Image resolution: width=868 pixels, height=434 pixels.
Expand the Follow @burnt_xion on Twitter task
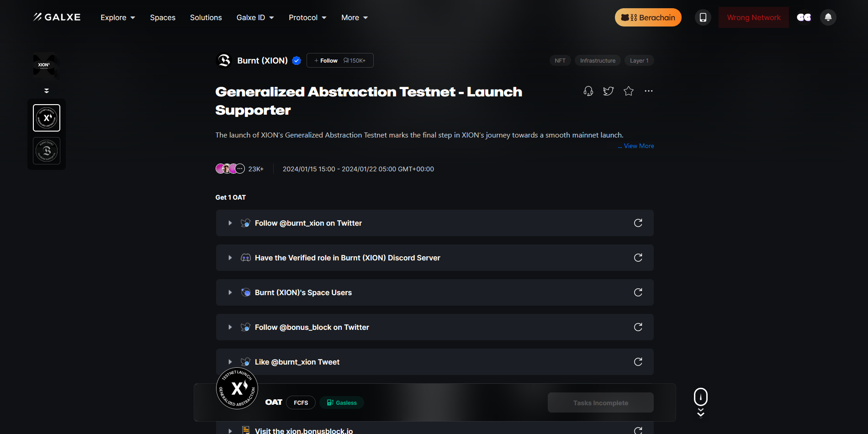(x=230, y=223)
